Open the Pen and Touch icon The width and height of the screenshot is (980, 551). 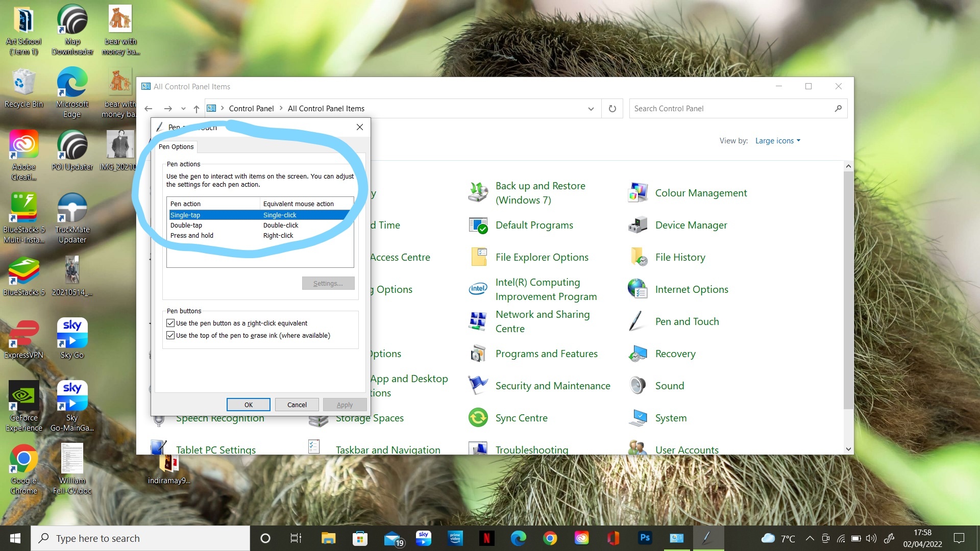pyautogui.click(x=637, y=321)
